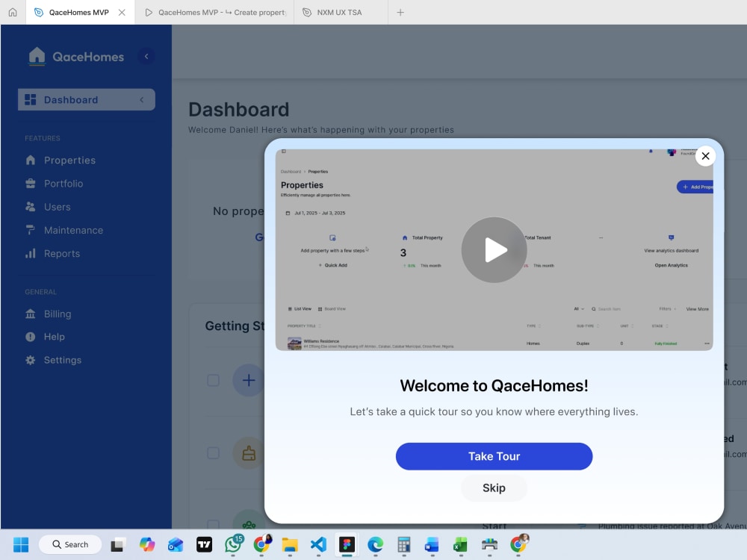This screenshot has width=747, height=560.
Task: Click the Help exclamation icon
Action: [31, 337]
